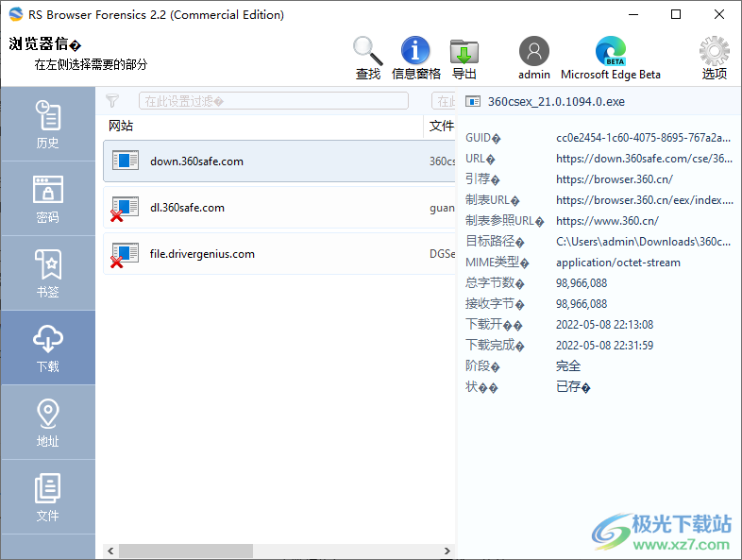This screenshot has width=742, height=560.
Task: Click the stage value 完全
Action: tap(568, 365)
